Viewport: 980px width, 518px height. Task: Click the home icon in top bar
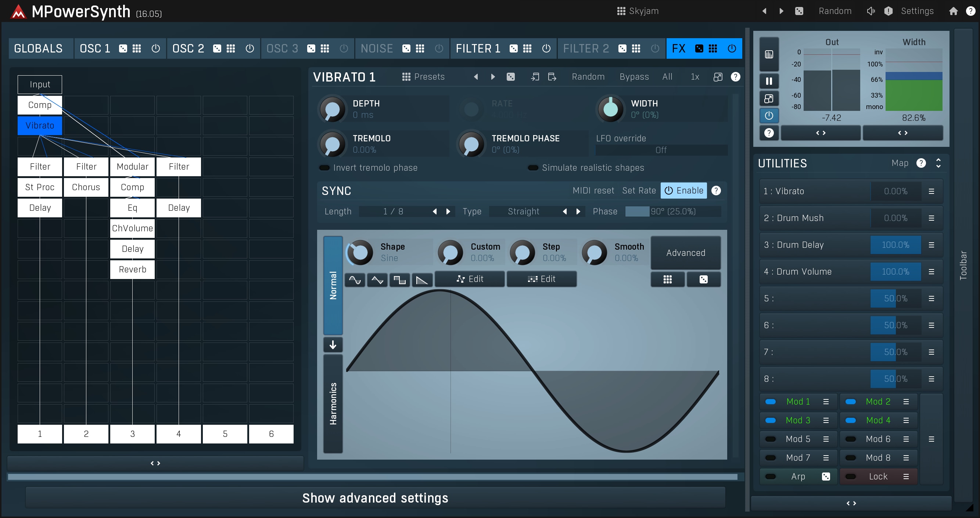pos(953,11)
